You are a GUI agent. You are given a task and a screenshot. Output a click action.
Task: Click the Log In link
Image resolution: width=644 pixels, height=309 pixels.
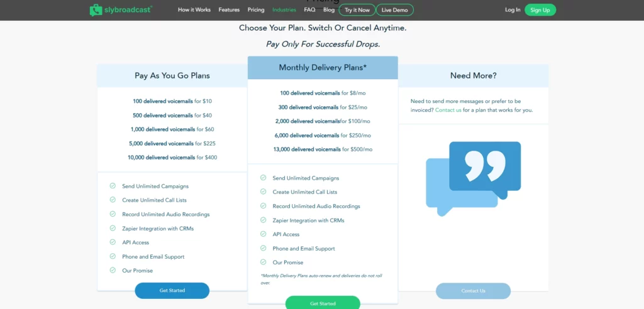513,10
